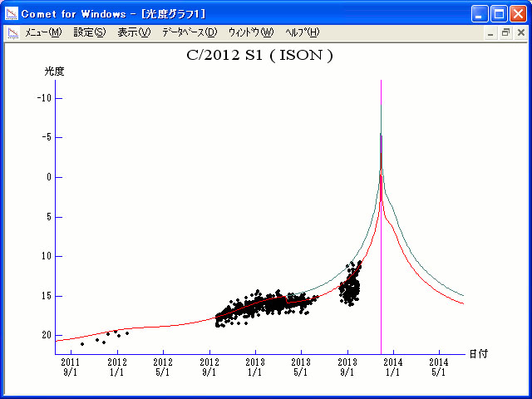Screen dimensions: 532x399
Task: Click the 2013 1/1 date label
Action: tap(255, 367)
